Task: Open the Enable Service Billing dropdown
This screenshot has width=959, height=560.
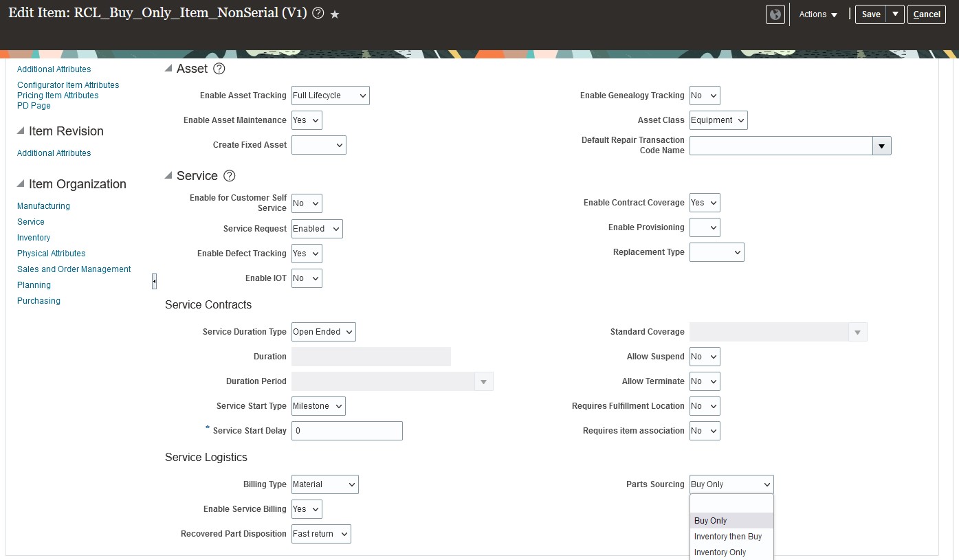Action: click(307, 509)
